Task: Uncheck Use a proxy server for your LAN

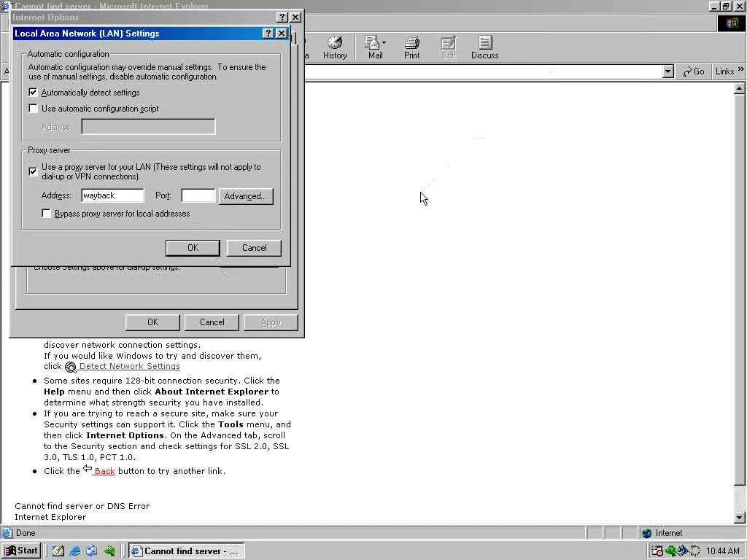Action: point(33,171)
